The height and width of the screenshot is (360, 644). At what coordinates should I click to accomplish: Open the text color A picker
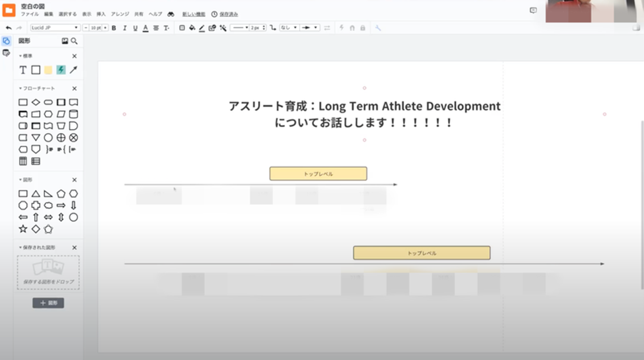[145, 28]
